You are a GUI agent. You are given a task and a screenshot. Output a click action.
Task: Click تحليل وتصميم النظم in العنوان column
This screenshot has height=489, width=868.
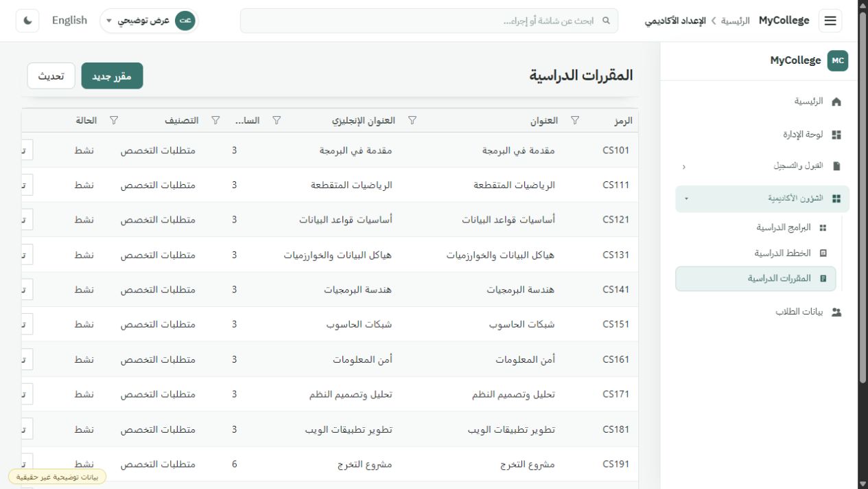[514, 394]
